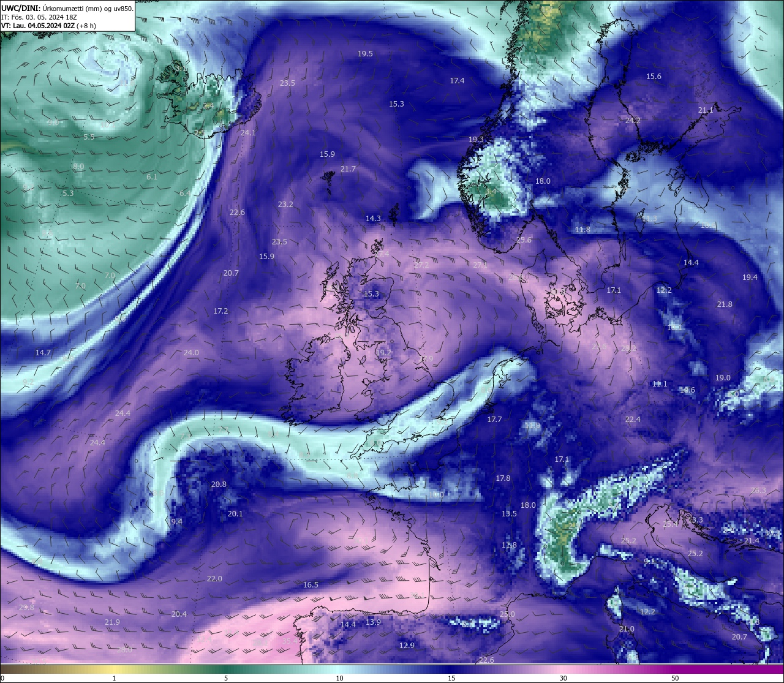The image size is (784, 683).
Task: Click the 21.9 value in lower left
Action: click(x=112, y=622)
